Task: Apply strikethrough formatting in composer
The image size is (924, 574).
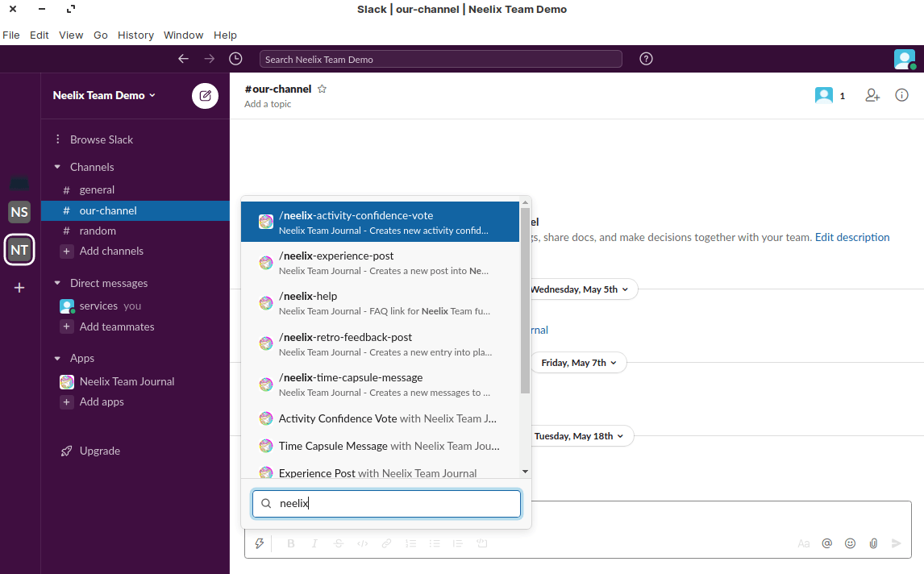Action: [x=339, y=543]
